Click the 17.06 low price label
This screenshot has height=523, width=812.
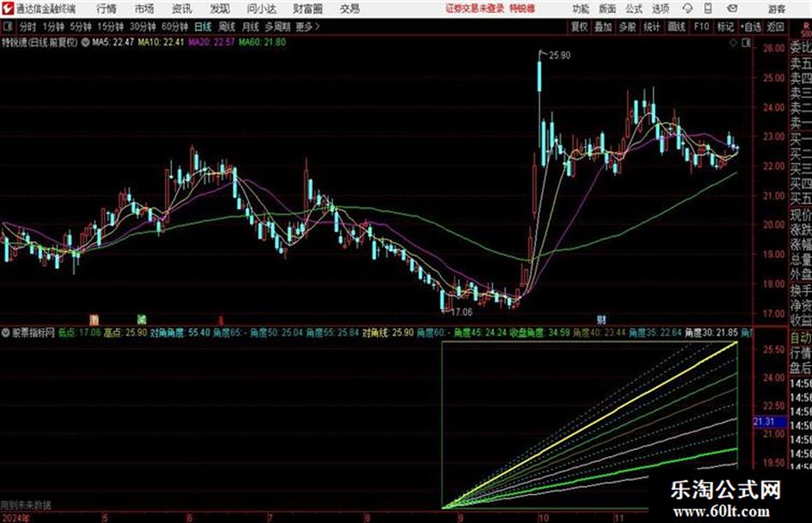(x=461, y=313)
